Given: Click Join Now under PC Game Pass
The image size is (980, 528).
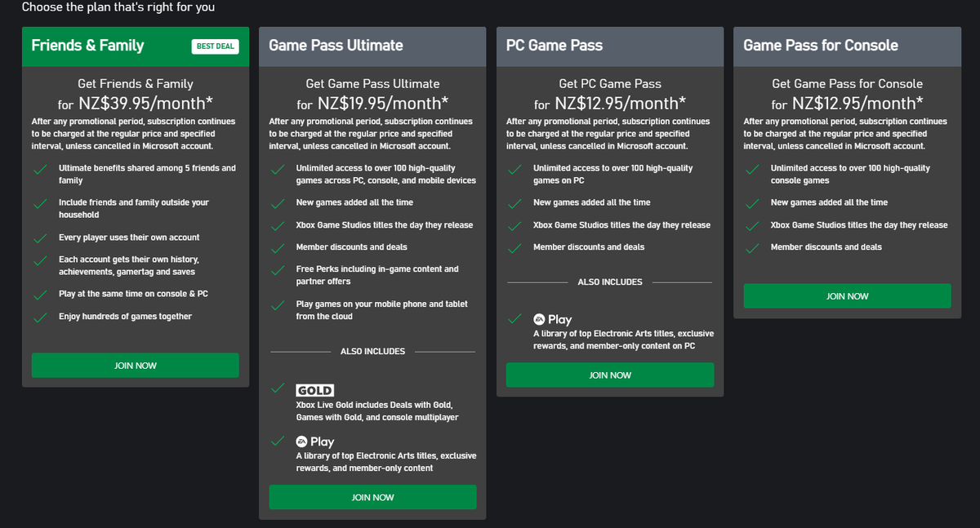Looking at the screenshot, I should pyautogui.click(x=610, y=375).
